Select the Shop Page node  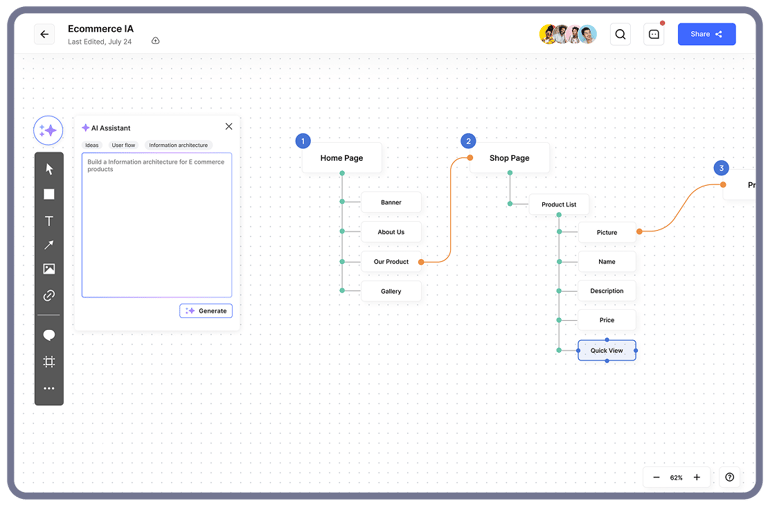(509, 158)
